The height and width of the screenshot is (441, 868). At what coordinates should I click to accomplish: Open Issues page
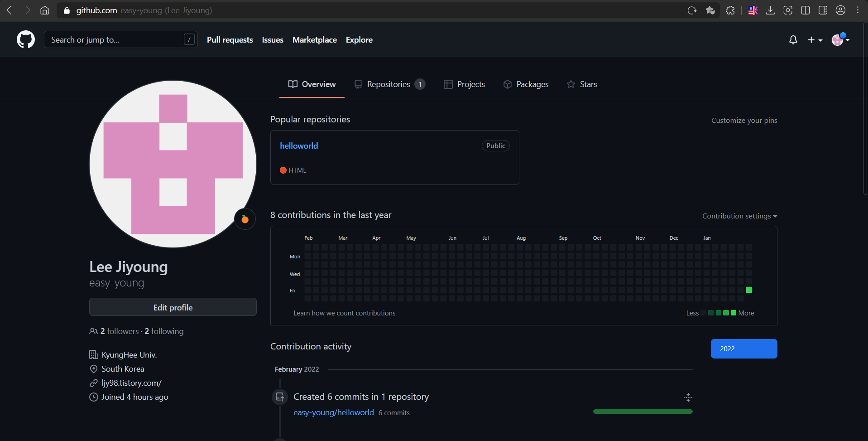(273, 40)
